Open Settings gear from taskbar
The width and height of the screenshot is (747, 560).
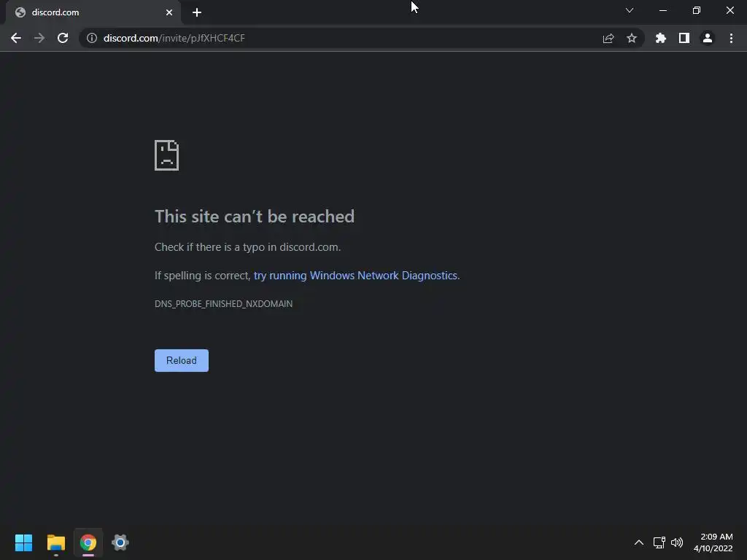coord(120,542)
